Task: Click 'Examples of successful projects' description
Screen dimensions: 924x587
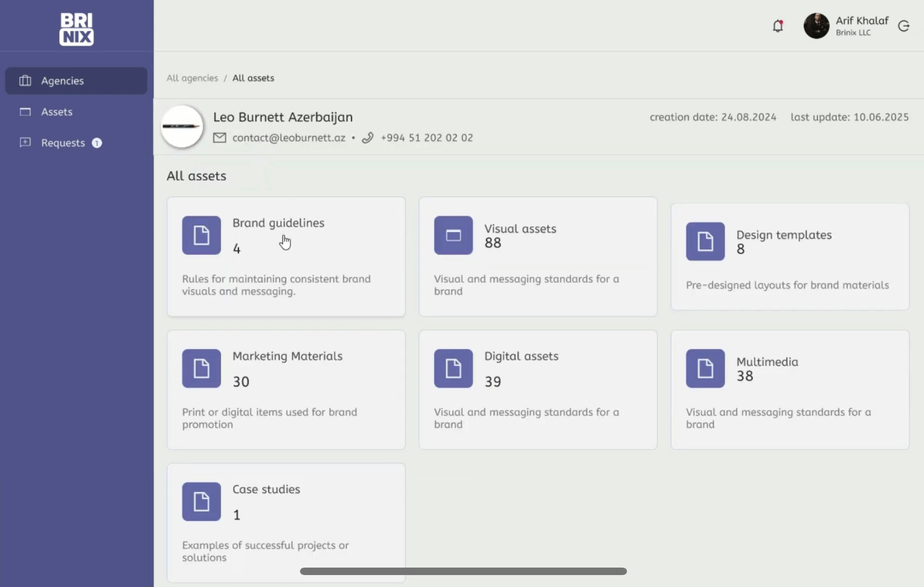Action: coord(265,551)
